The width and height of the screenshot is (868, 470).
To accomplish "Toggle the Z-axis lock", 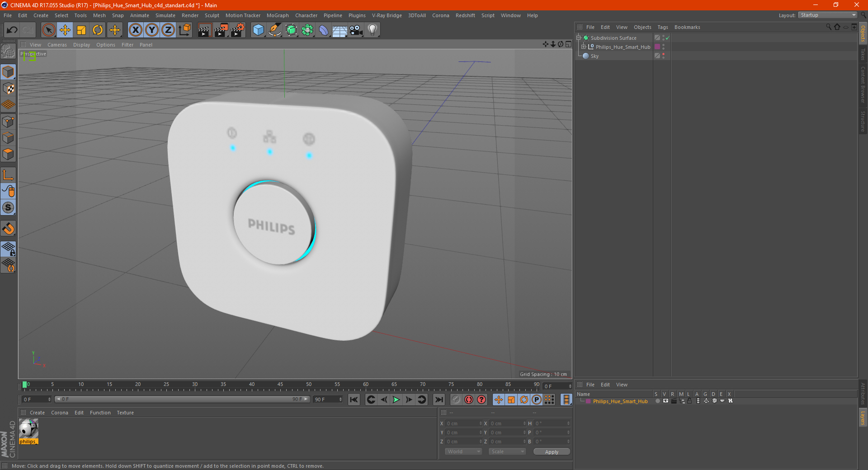I will [x=168, y=30].
